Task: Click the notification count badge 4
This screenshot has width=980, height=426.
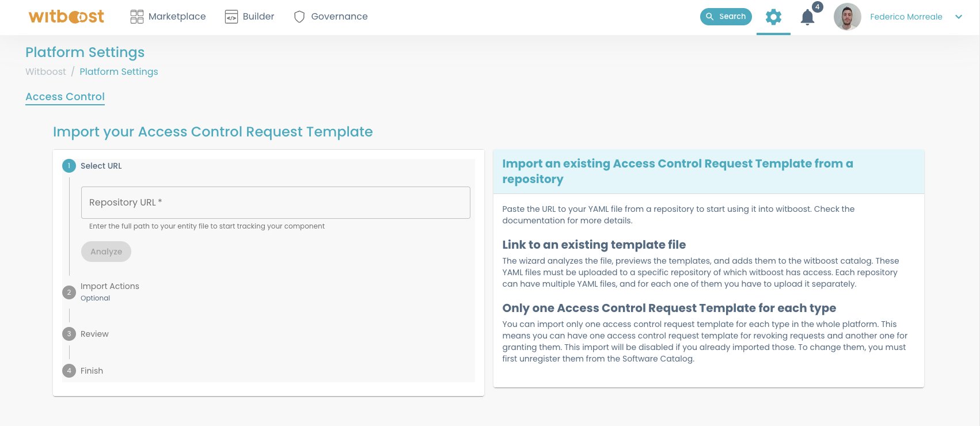Action: click(x=818, y=7)
